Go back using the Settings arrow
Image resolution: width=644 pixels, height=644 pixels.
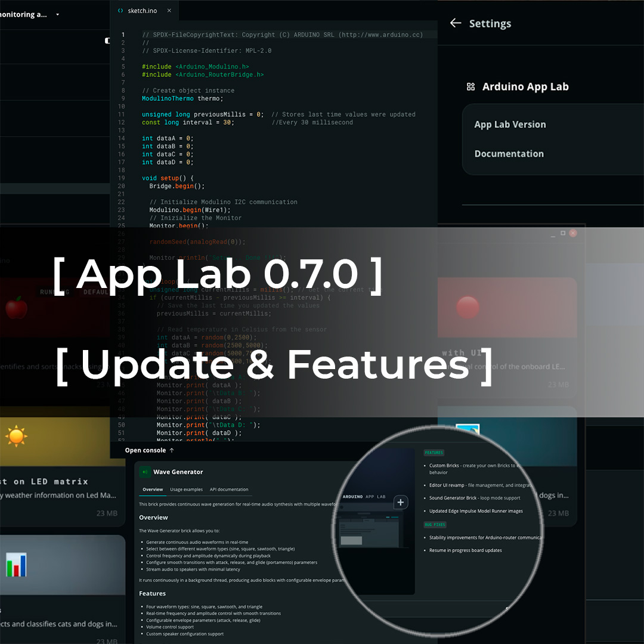(456, 23)
